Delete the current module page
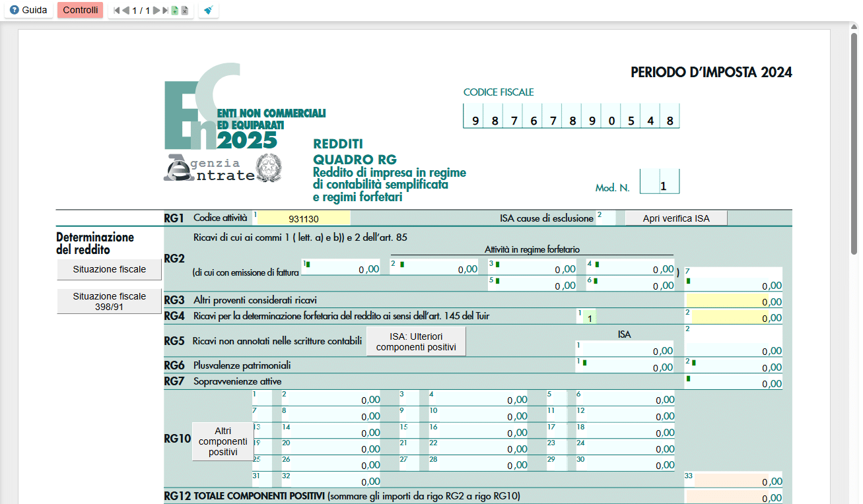 185,11
